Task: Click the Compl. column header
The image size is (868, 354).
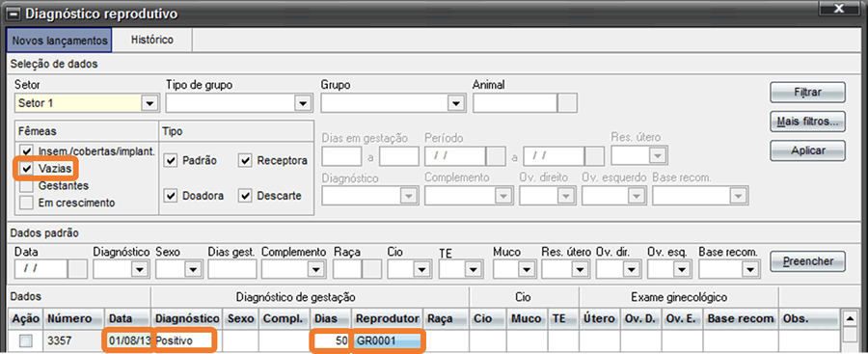Action: (x=283, y=318)
